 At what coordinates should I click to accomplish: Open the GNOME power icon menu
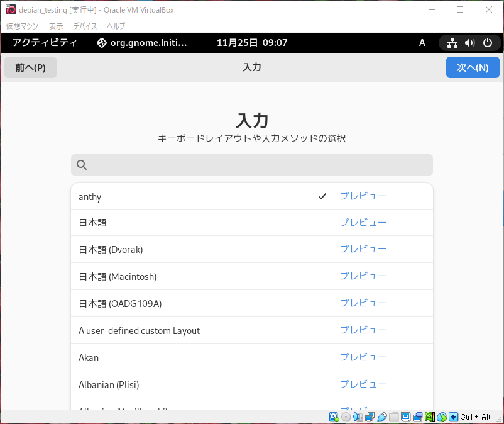[487, 43]
